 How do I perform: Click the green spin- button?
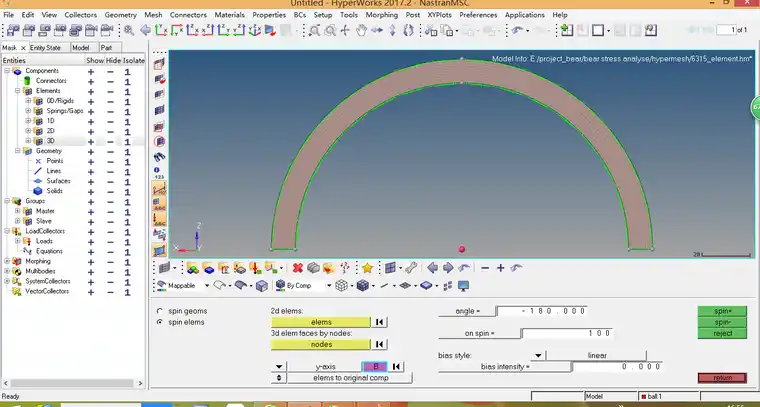click(x=722, y=322)
